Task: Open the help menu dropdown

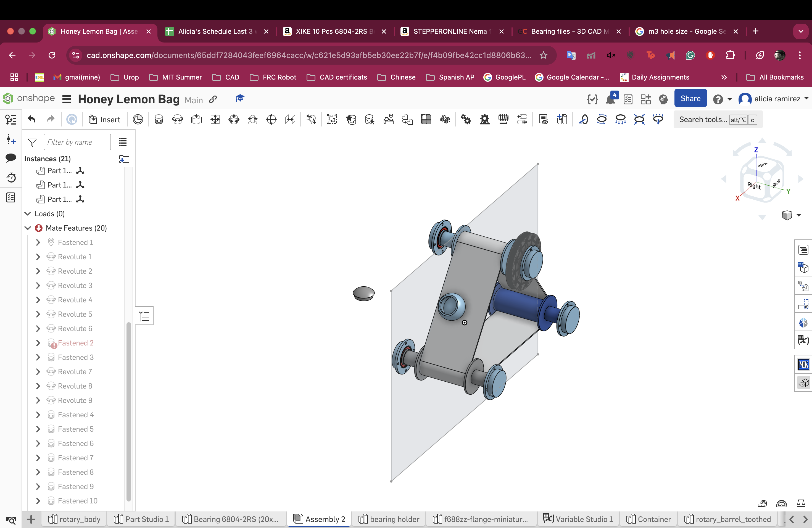Action: (x=722, y=99)
